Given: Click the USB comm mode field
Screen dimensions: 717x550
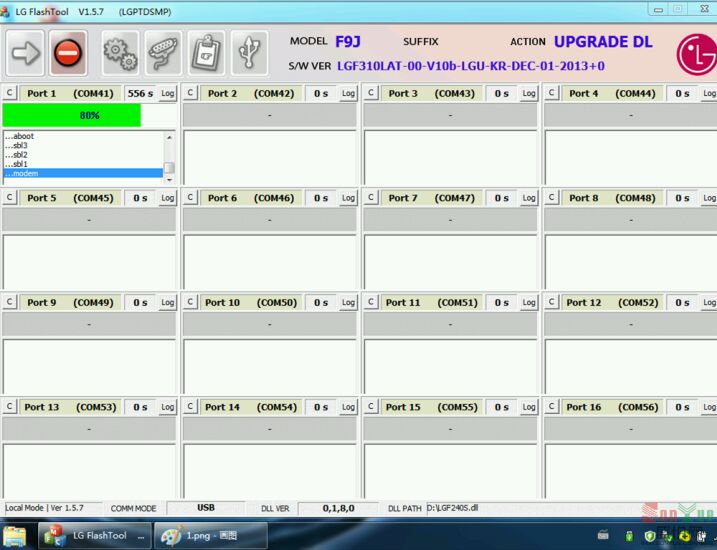Looking at the screenshot, I should click(x=206, y=508).
